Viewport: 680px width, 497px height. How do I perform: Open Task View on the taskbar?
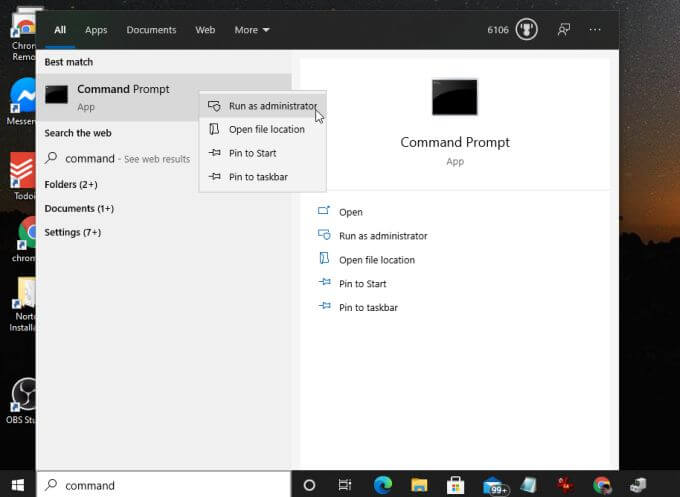pos(345,485)
